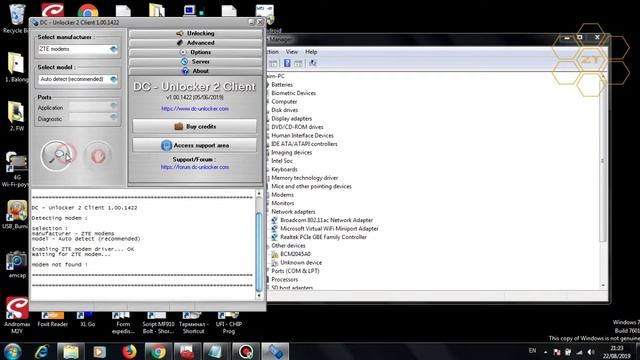This screenshot has width=640, height=360.
Task: Select Imaging devices in the device tree
Action: pyautogui.click(x=291, y=153)
